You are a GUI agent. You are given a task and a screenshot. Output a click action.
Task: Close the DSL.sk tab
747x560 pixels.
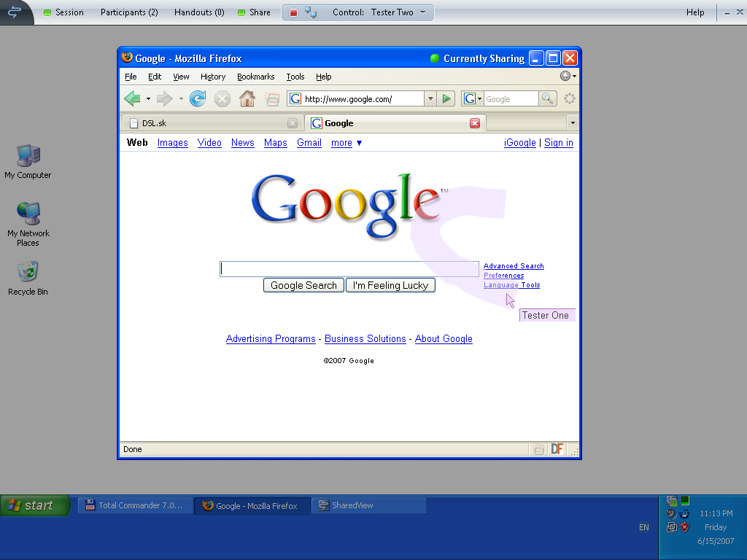point(293,123)
